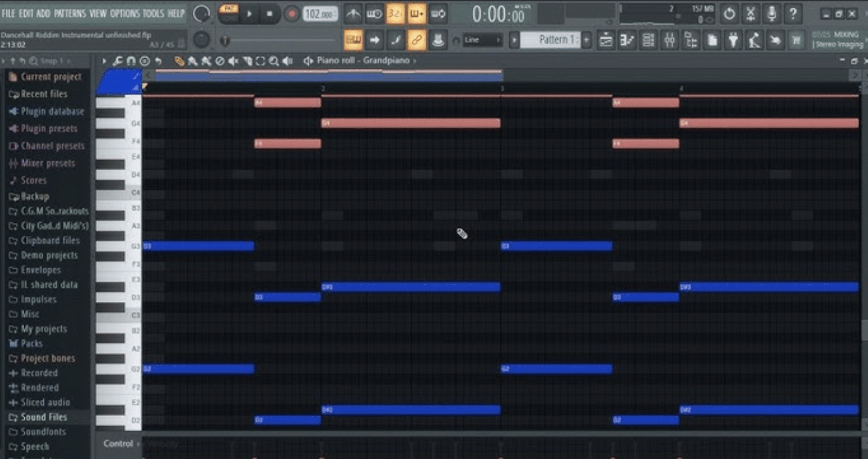Screen dimensions: 868x459
Task: Open the Piano roll - Grandpiano target channel arrow
Action: (414, 61)
